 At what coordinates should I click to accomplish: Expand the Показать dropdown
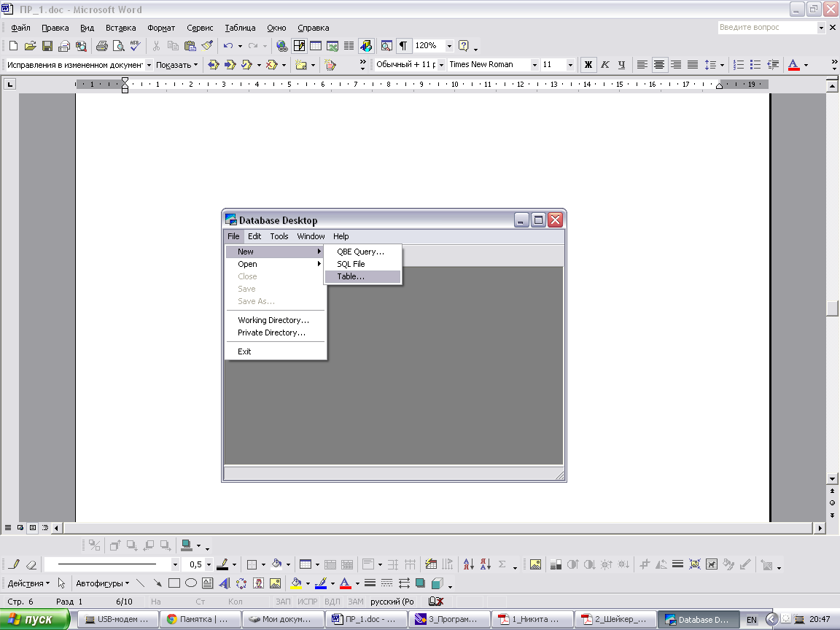coord(176,65)
